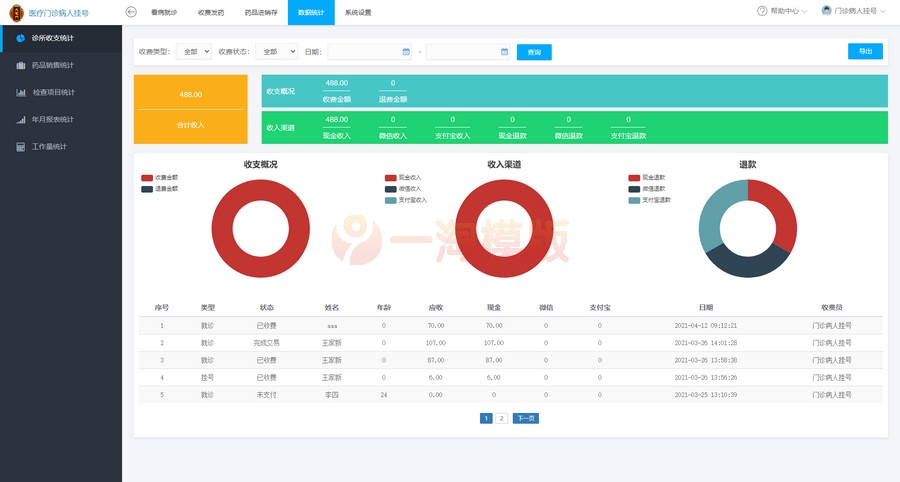Click calendar icon in start date field
900x482 pixels.
point(406,52)
